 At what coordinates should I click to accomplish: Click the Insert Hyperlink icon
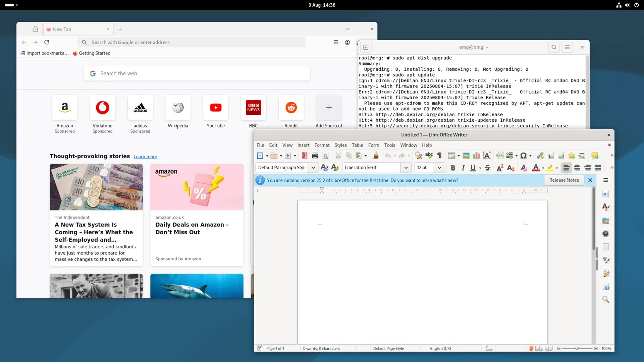tap(540, 156)
